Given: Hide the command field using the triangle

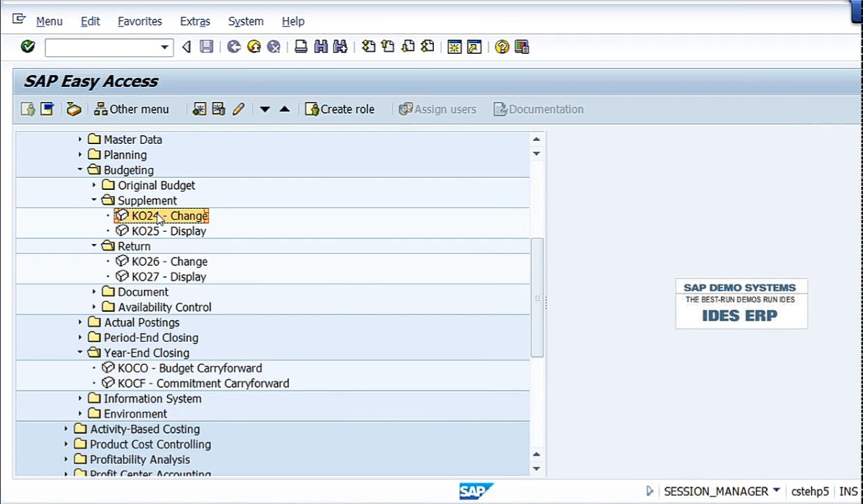Looking at the screenshot, I should click(x=186, y=47).
